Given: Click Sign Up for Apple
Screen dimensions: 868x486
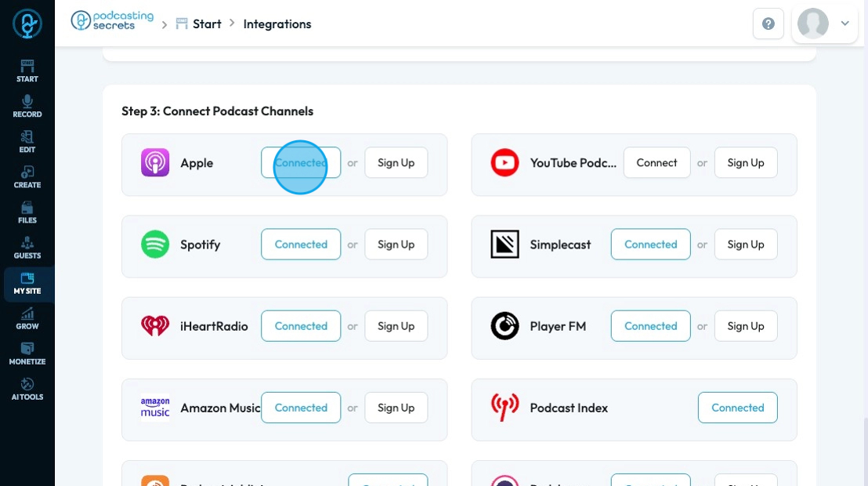Looking at the screenshot, I should tap(396, 162).
